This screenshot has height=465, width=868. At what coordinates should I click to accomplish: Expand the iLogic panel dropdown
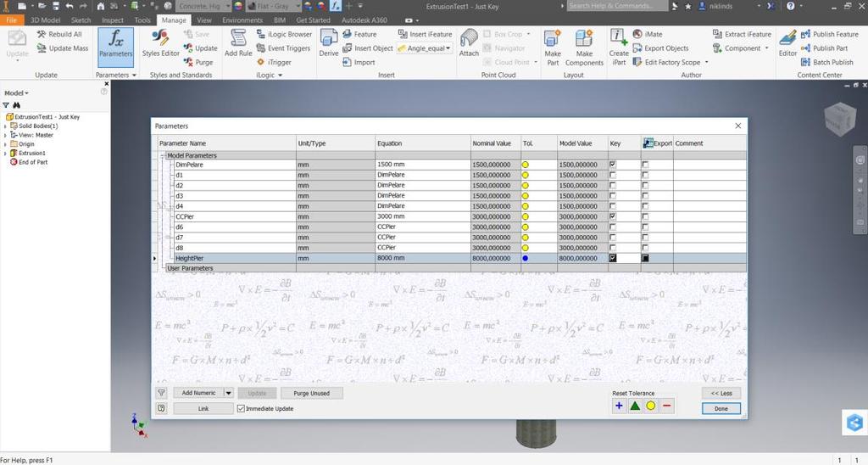[x=280, y=75]
